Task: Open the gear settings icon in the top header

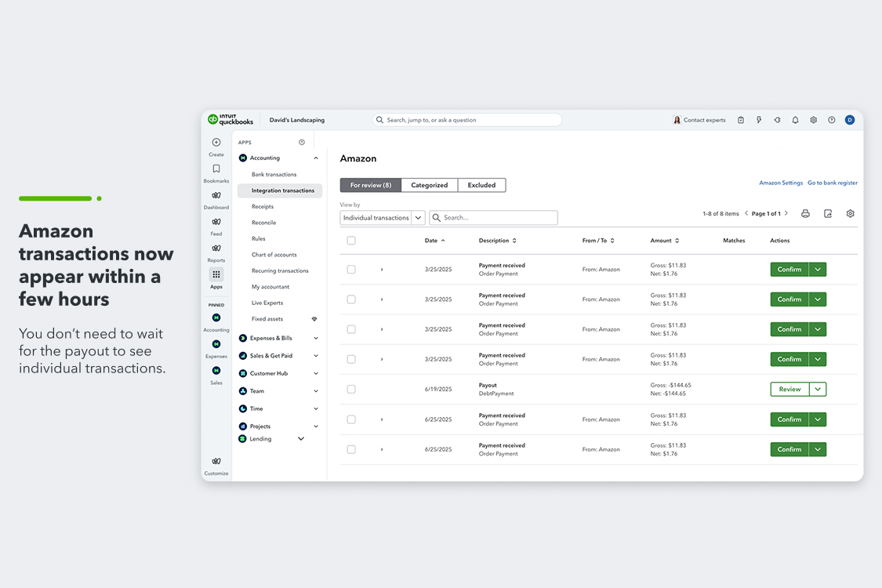Action: 813,120
